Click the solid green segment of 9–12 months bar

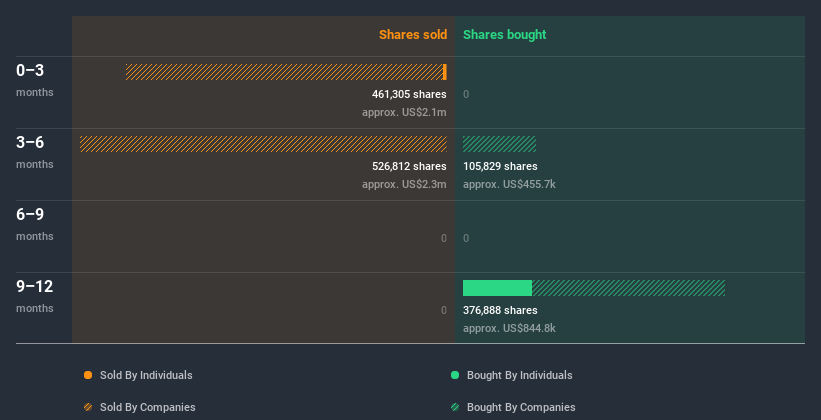click(x=497, y=288)
